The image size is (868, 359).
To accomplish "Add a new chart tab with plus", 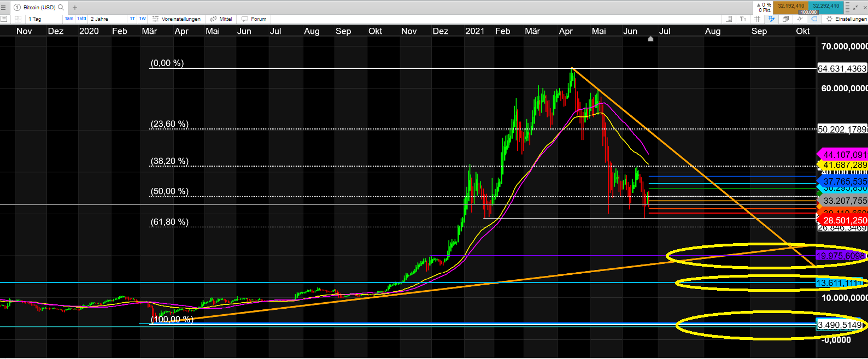I will pyautogui.click(x=75, y=8).
